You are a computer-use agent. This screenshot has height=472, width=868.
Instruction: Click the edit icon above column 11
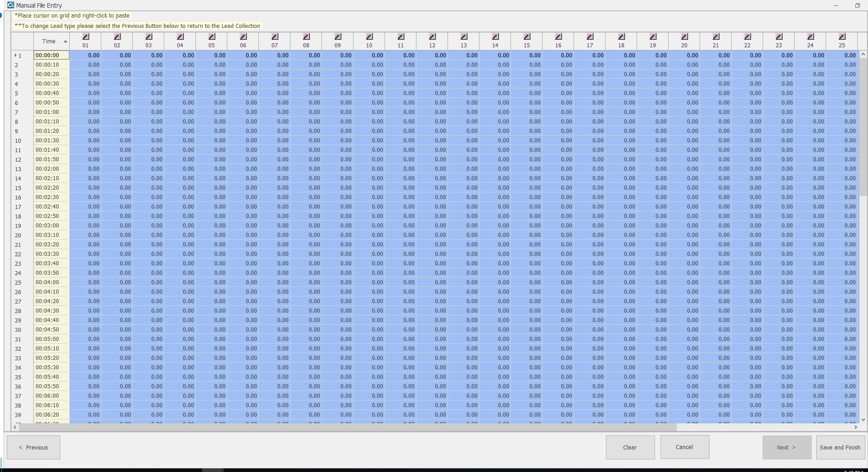pyautogui.click(x=401, y=36)
